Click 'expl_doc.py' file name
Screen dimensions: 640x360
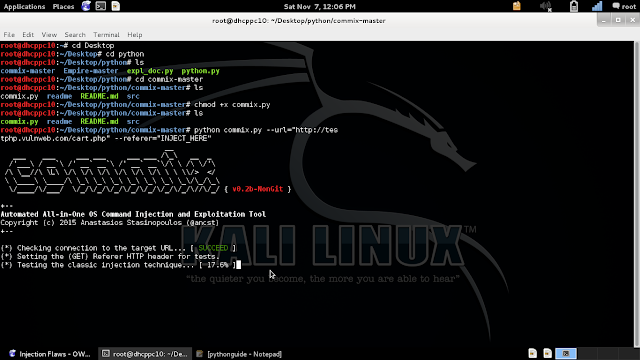coord(150,71)
